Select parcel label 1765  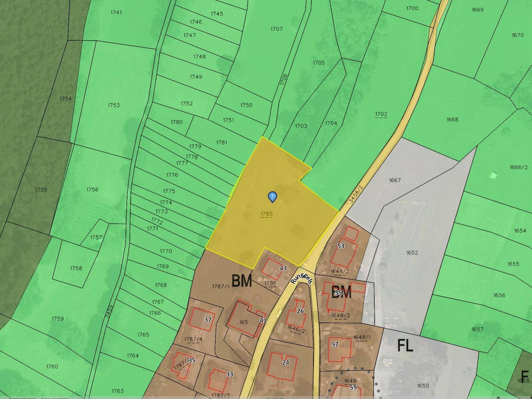(143, 335)
